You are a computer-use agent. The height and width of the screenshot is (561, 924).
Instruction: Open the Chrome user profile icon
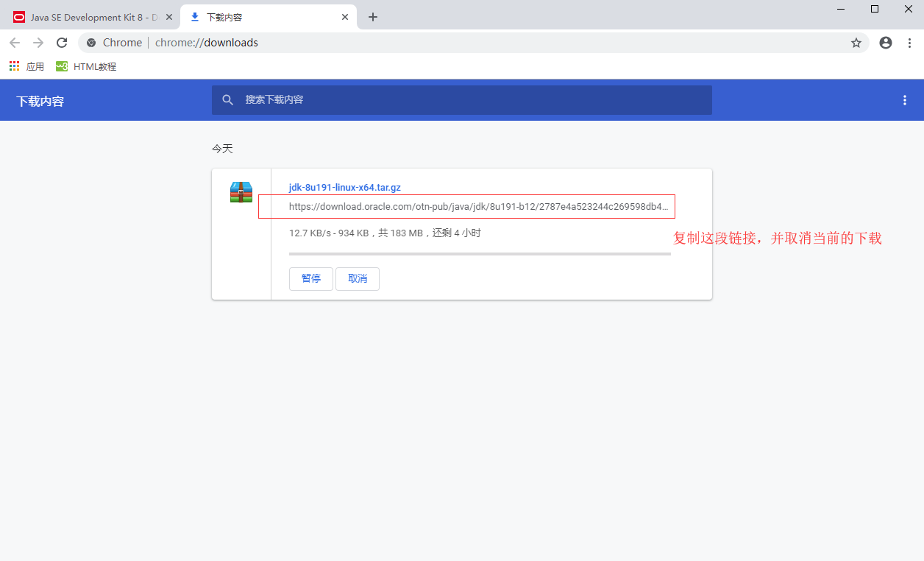[x=886, y=43]
